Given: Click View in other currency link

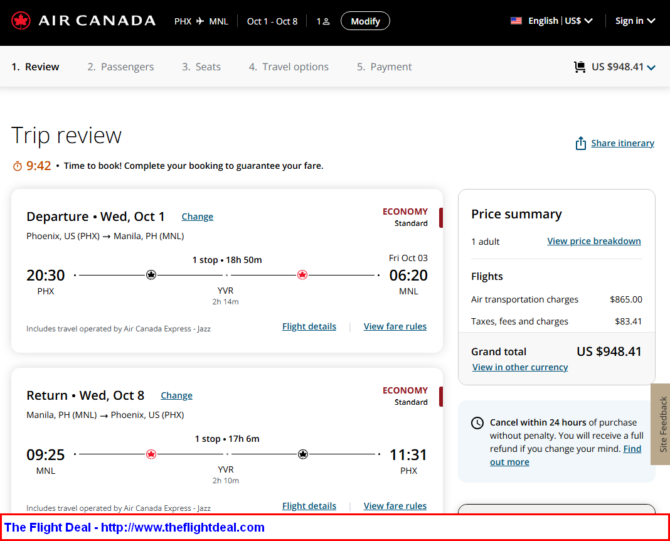Looking at the screenshot, I should [520, 367].
